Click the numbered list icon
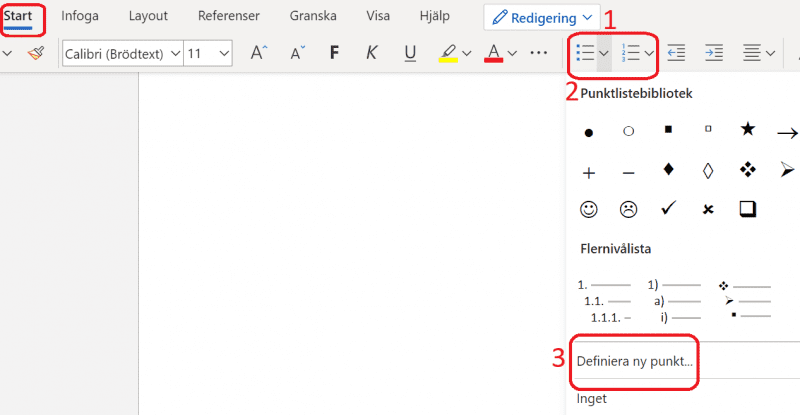The height and width of the screenshot is (415, 800). (x=631, y=53)
